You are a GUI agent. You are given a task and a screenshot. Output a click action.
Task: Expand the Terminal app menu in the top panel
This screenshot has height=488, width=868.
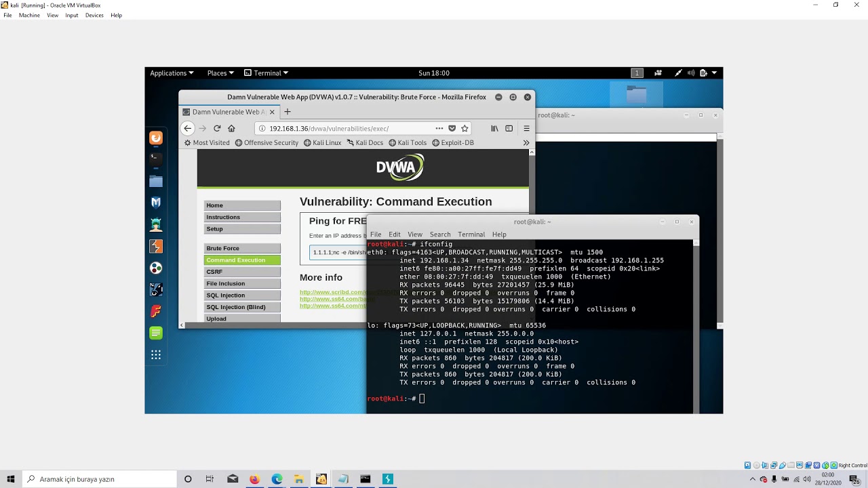(x=267, y=73)
